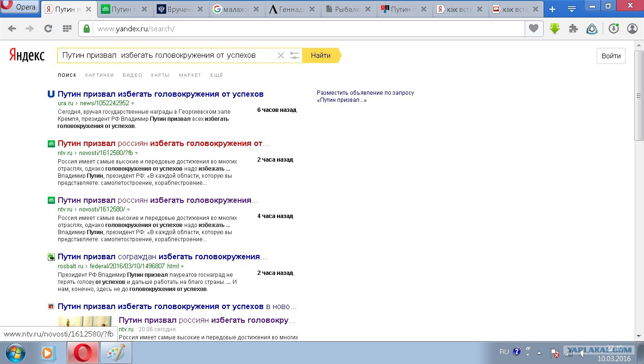Launch Windows Media Player from taskbar
Viewport: 644px width, 364px height.
coord(48,353)
